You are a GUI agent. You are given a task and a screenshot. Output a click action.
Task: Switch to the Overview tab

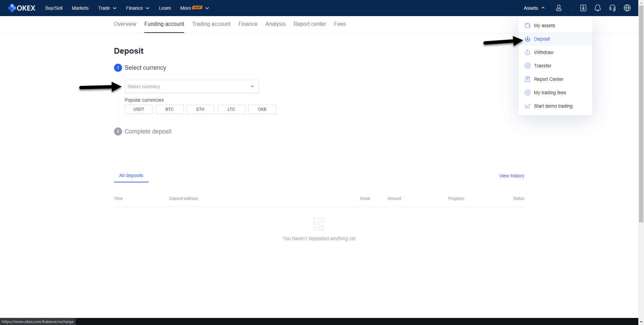click(x=125, y=24)
